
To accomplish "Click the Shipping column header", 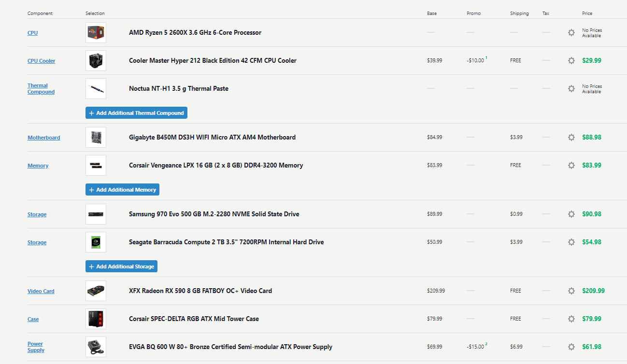I will click(x=519, y=14).
